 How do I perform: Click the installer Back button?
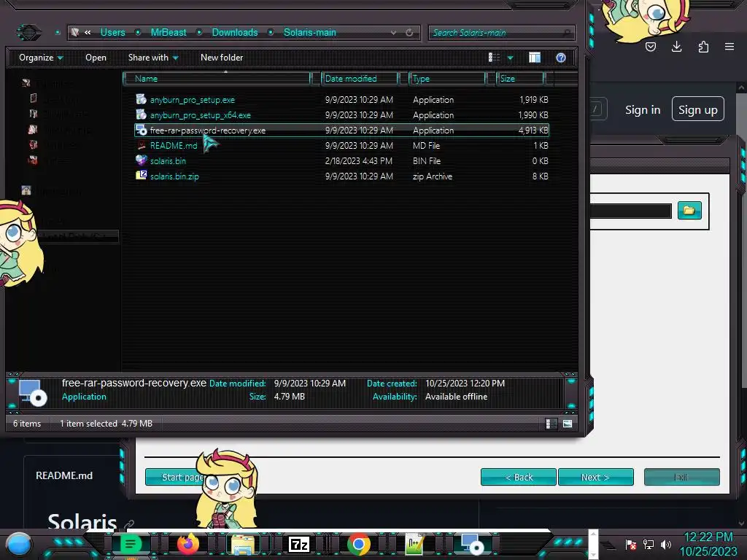click(x=519, y=477)
